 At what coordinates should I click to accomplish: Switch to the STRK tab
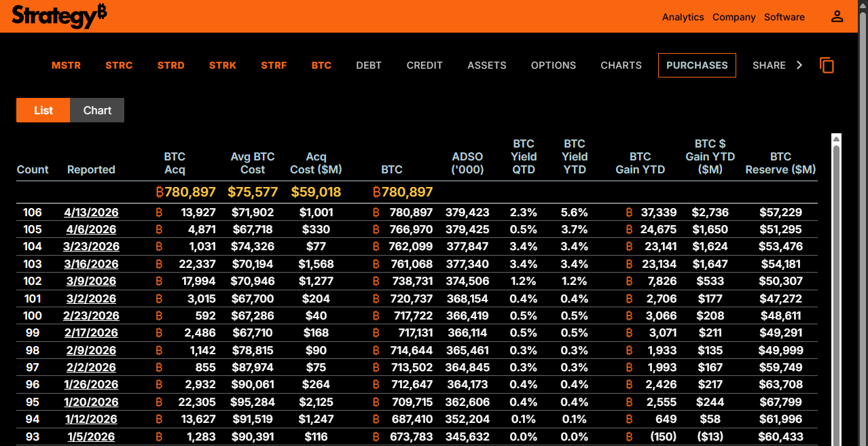point(222,65)
